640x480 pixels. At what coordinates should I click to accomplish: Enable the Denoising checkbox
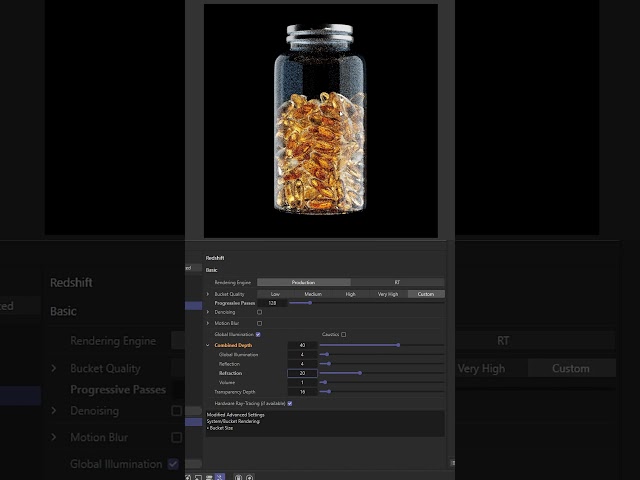[x=260, y=312]
